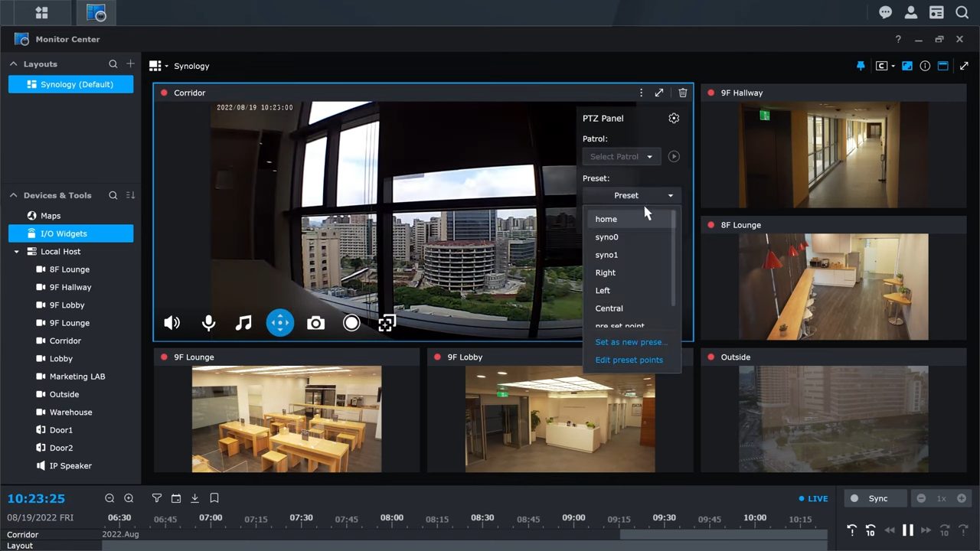980x551 pixels.
Task: Select the Synology (Default) layout
Action: coord(70,84)
